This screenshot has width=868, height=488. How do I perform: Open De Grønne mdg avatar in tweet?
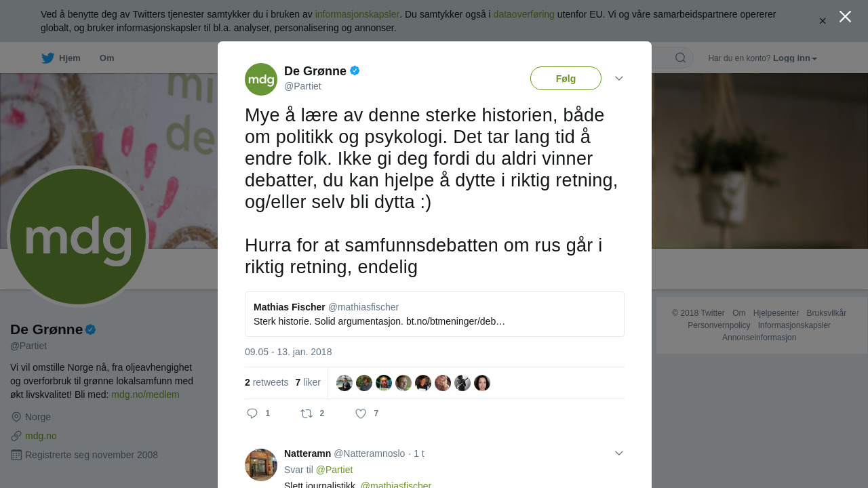261,79
